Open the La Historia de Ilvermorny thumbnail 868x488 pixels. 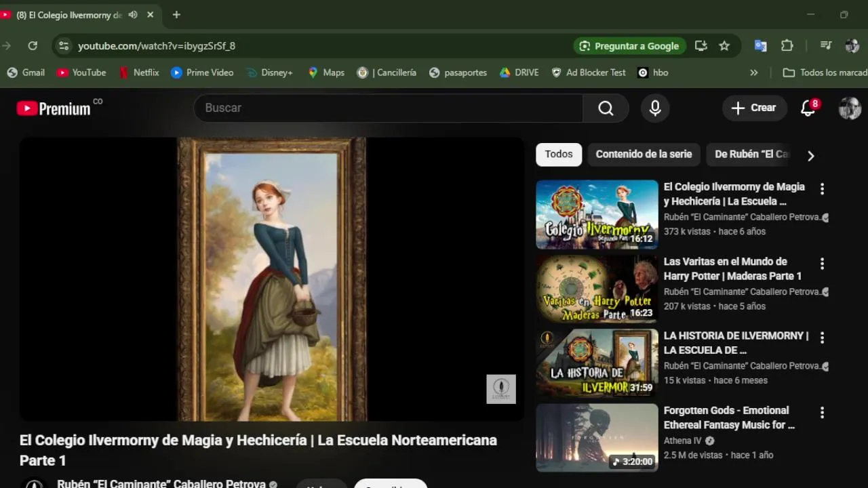click(x=597, y=363)
